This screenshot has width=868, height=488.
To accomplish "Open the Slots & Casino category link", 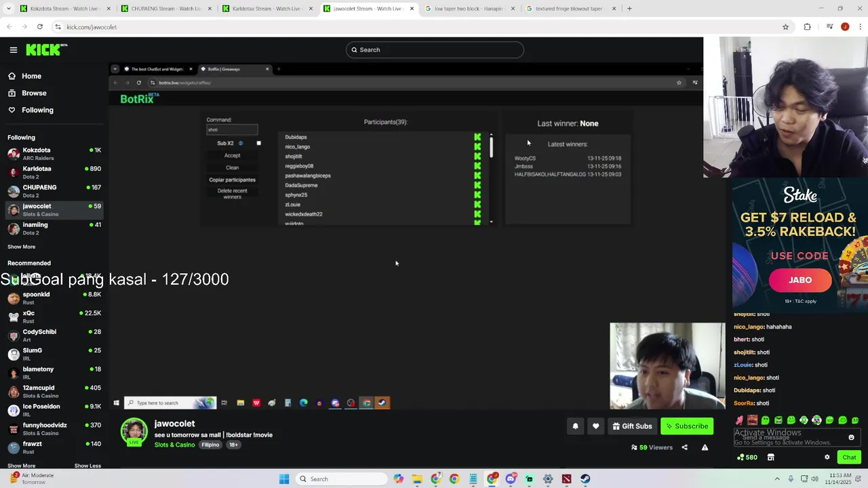I will pos(174,445).
